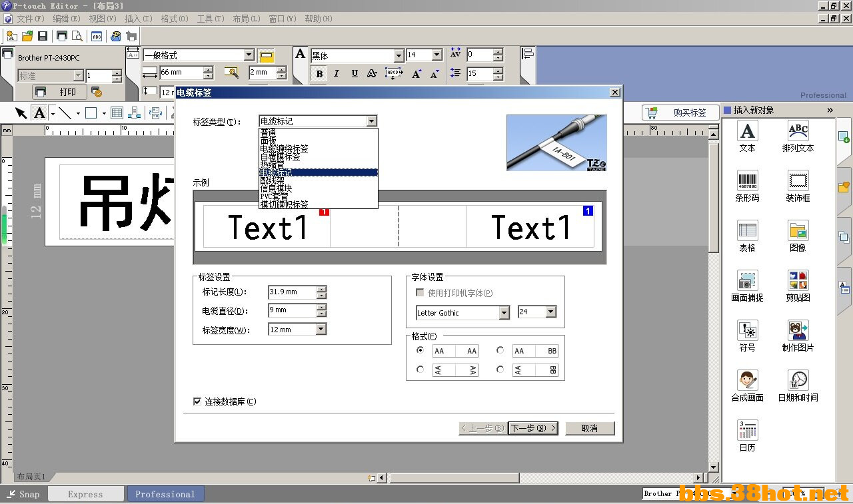Click the 下一步(N) next button
The width and height of the screenshot is (853, 504).
[533, 428]
